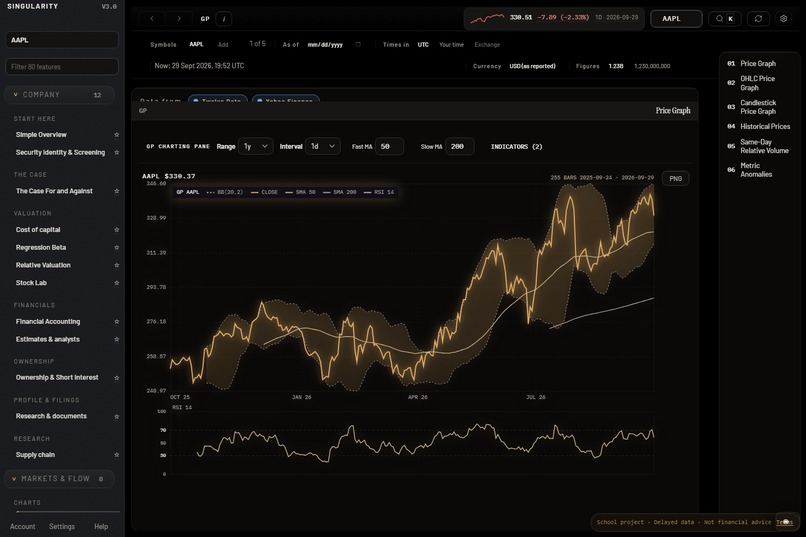Open Settings in sidebar footer

[62, 527]
